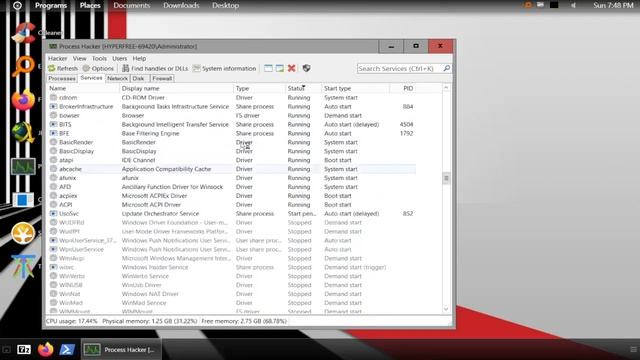Open Options from the toolbar

coord(98,68)
